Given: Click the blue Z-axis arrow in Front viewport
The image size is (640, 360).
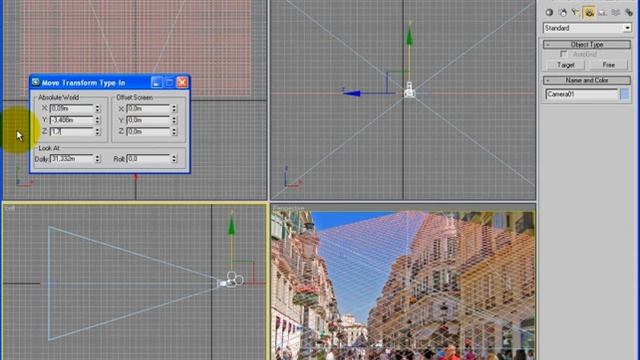Looking at the screenshot, I should coord(352,93).
